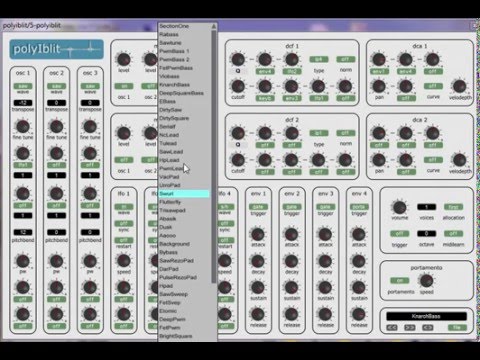The height and width of the screenshot is (360, 480).
Task: Click the master volume knob
Action: (399, 207)
